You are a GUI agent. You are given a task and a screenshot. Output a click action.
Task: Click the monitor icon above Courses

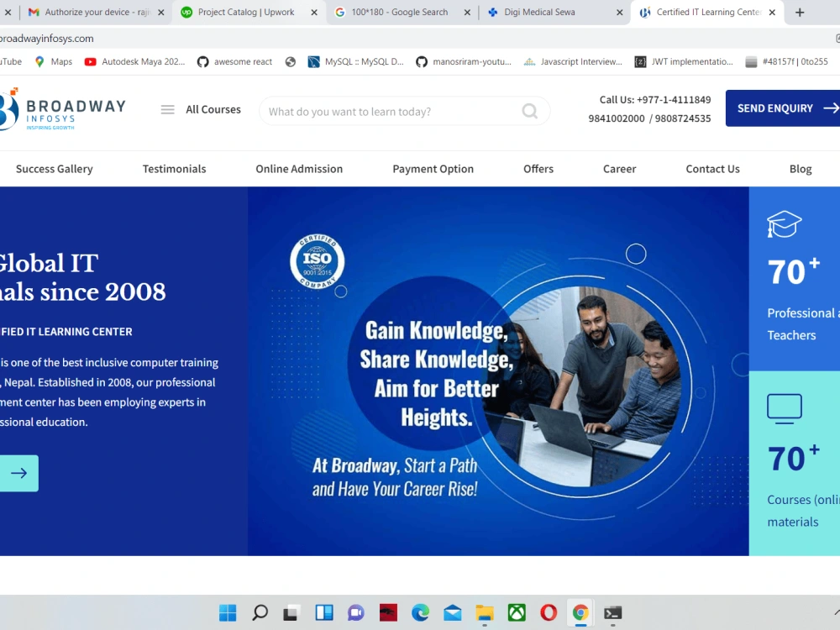point(785,409)
